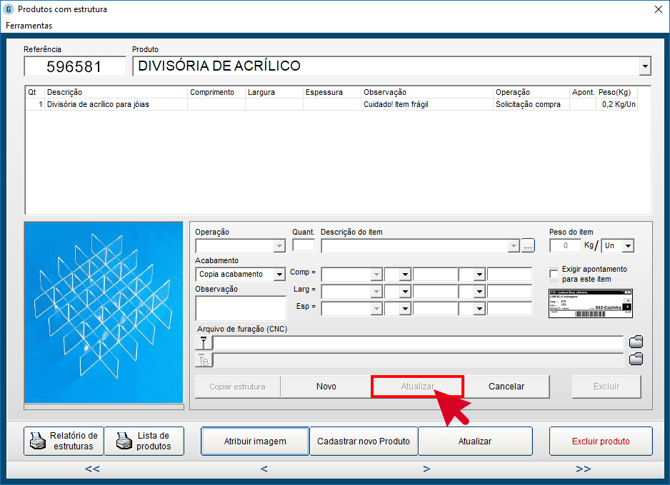This screenshot has width=670, height=485.
Task: Click the Operação column header in grid
Action: [531, 92]
